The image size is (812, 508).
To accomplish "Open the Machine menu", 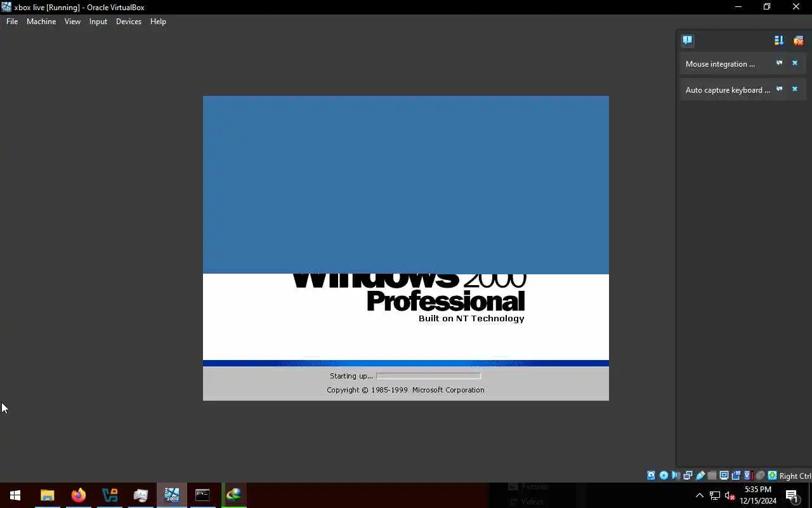I will (x=41, y=22).
